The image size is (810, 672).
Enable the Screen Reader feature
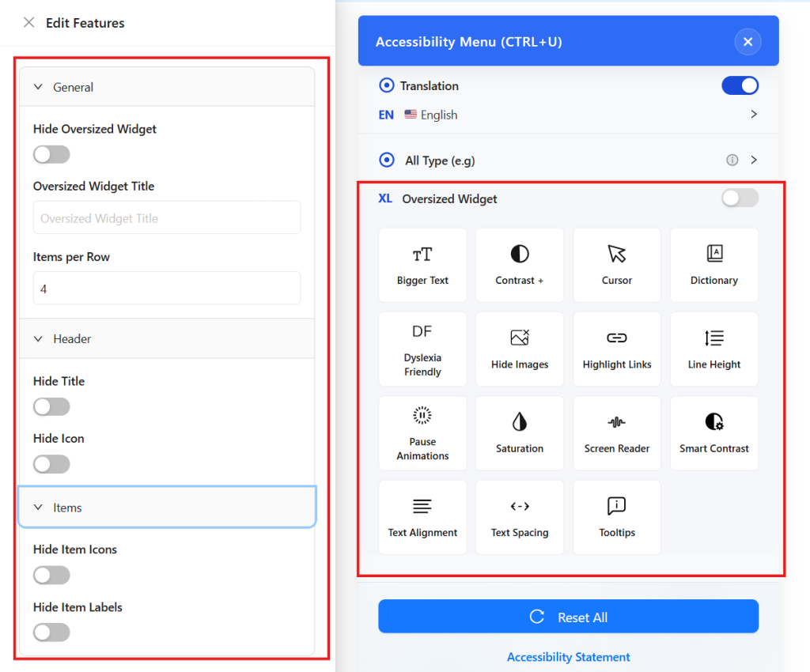pos(617,432)
